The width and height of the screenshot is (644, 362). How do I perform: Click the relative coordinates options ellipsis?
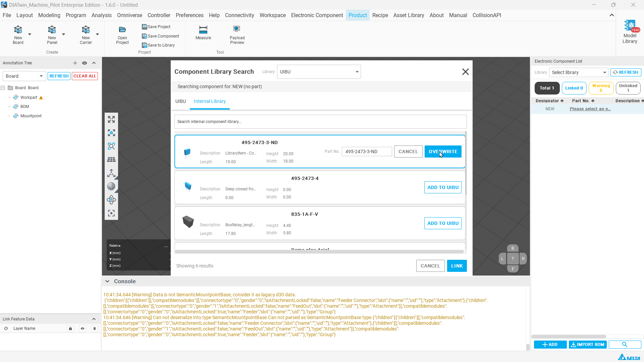point(166,246)
